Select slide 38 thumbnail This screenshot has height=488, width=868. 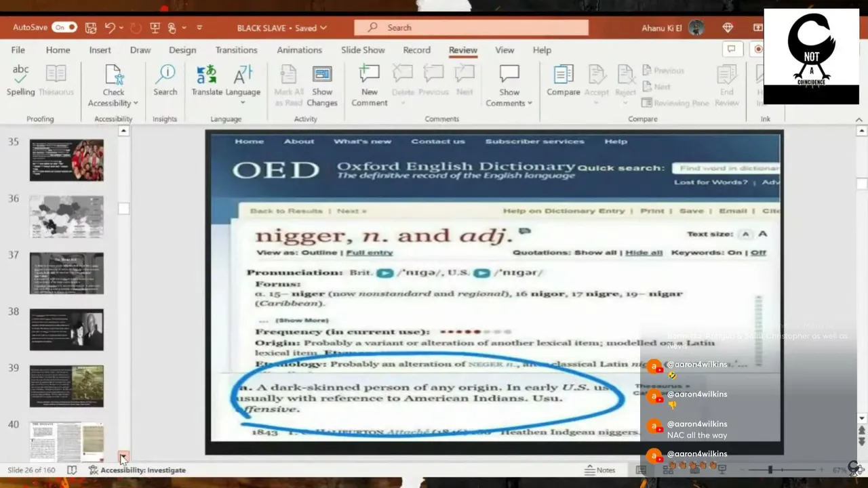pyautogui.click(x=66, y=329)
